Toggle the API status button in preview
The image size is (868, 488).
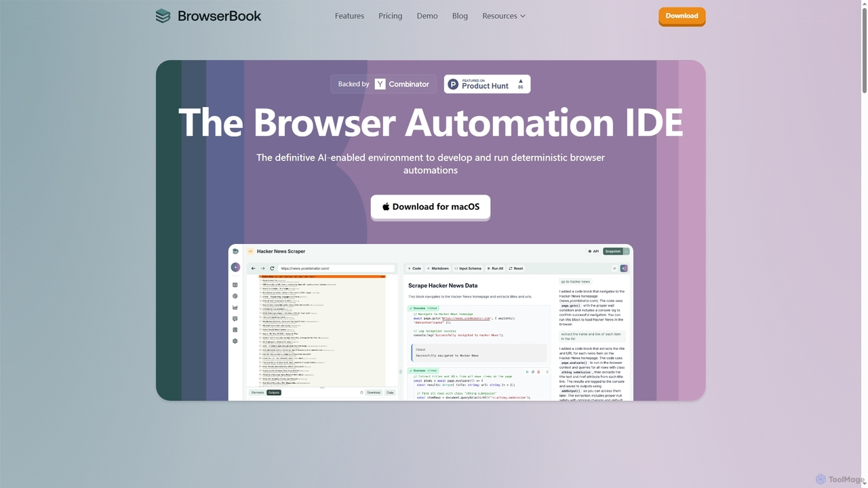tap(593, 251)
